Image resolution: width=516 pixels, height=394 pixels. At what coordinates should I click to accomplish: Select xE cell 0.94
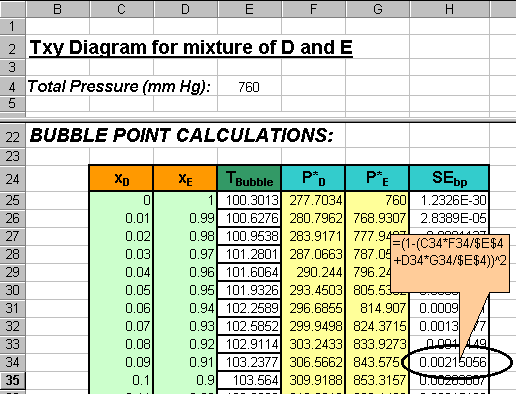click(185, 308)
